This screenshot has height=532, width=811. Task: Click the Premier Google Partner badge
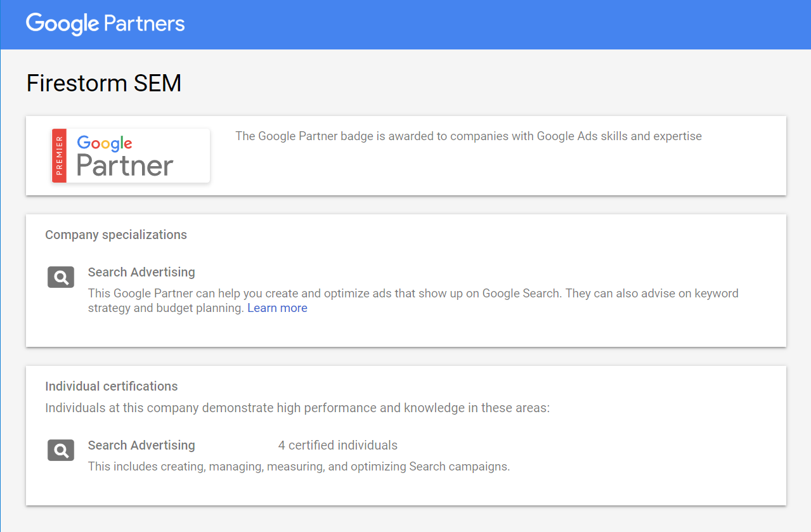pos(131,155)
